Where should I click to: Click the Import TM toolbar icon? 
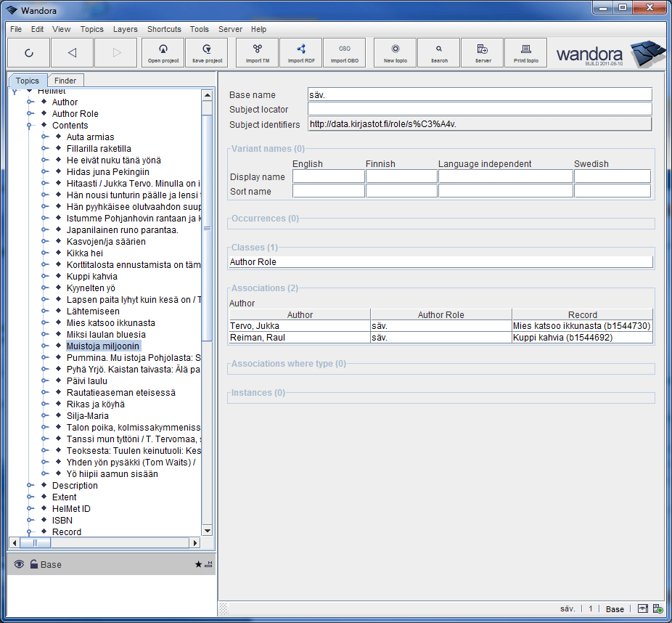pos(258,52)
